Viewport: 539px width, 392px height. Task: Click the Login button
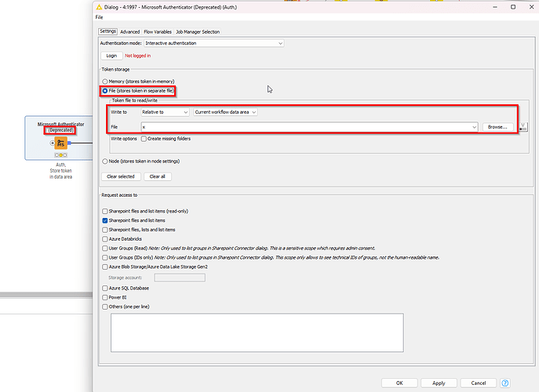(111, 56)
